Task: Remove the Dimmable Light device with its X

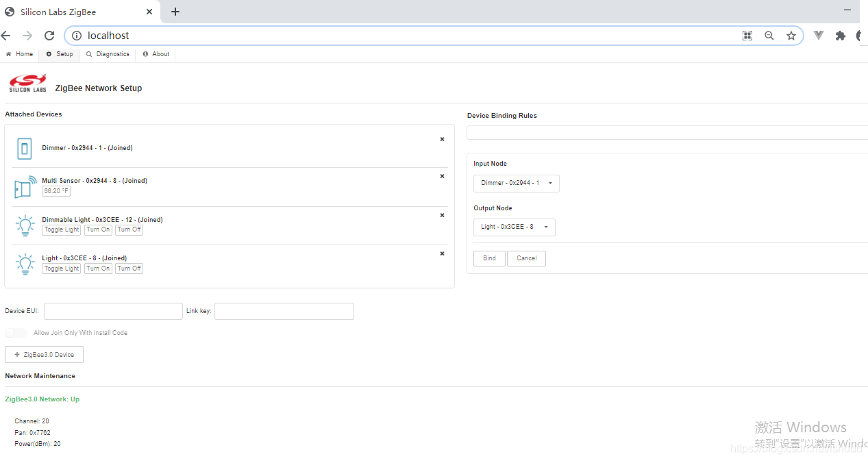Action: pos(442,215)
